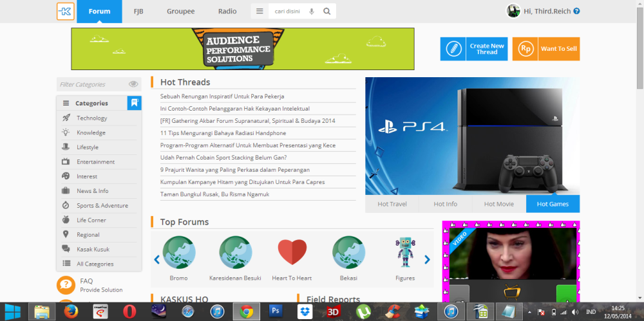Screen dimensions: 644x321
Task: Click the News & Info briefcase icon
Action: coord(66,191)
